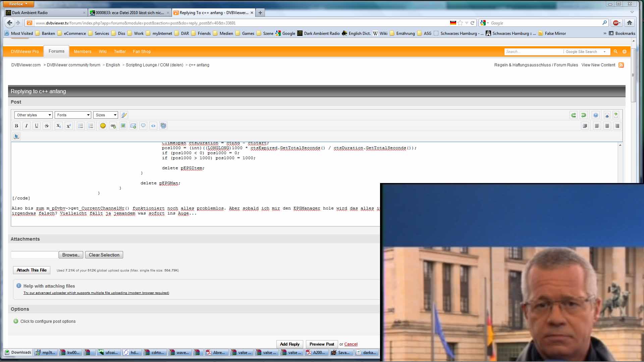Toggle italic formatting in post editor
This screenshot has width=644, height=362.
(26, 126)
